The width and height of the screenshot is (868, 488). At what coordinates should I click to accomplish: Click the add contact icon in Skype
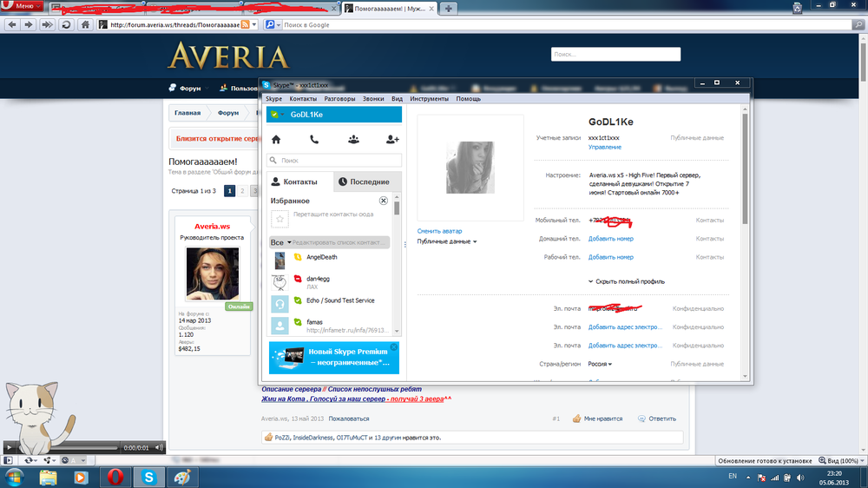click(392, 139)
